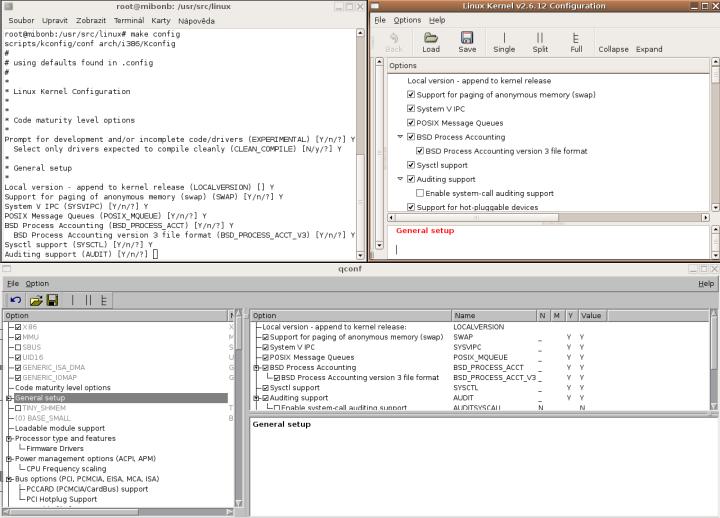Viewport: 720px width, 518px height.
Task: Open Zobrazit menu in terminal
Action: pyautogui.click(x=90, y=21)
